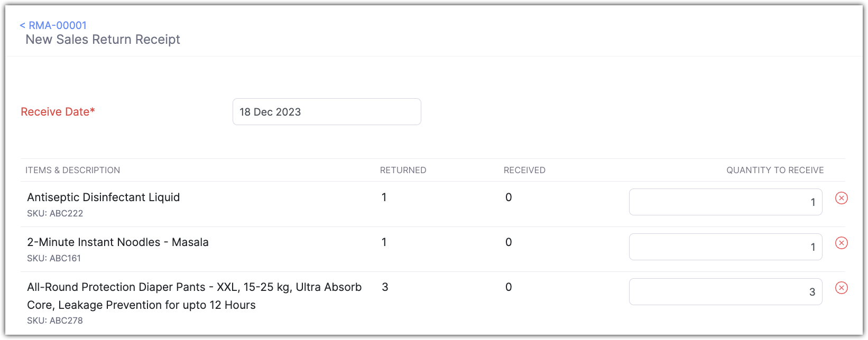868x340 pixels.
Task: Click the New Sales Return Receipt title
Action: point(103,40)
